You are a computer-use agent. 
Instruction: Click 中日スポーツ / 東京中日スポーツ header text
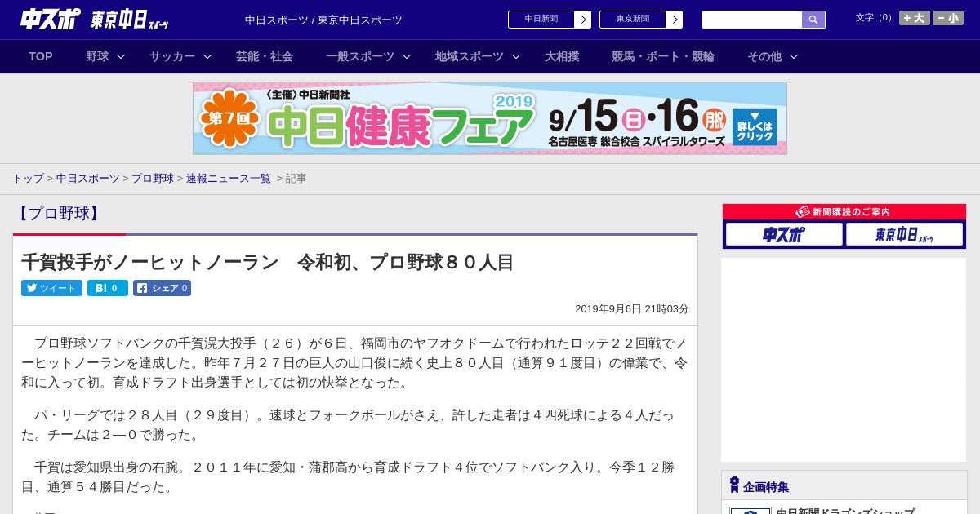(x=323, y=20)
